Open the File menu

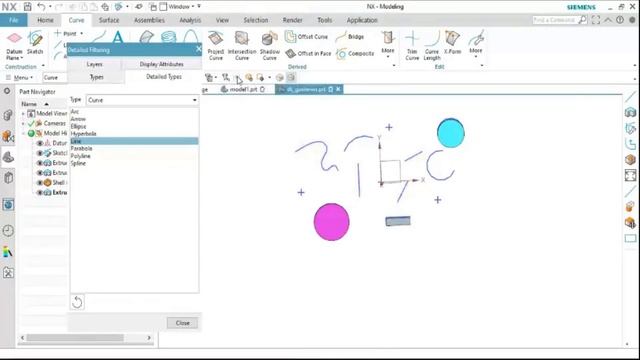point(13,20)
